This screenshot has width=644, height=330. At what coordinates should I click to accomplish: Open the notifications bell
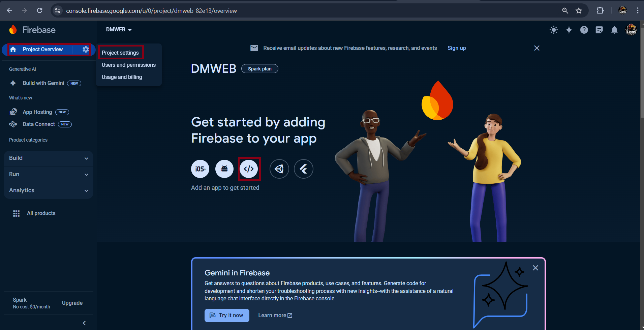click(614, 30)
